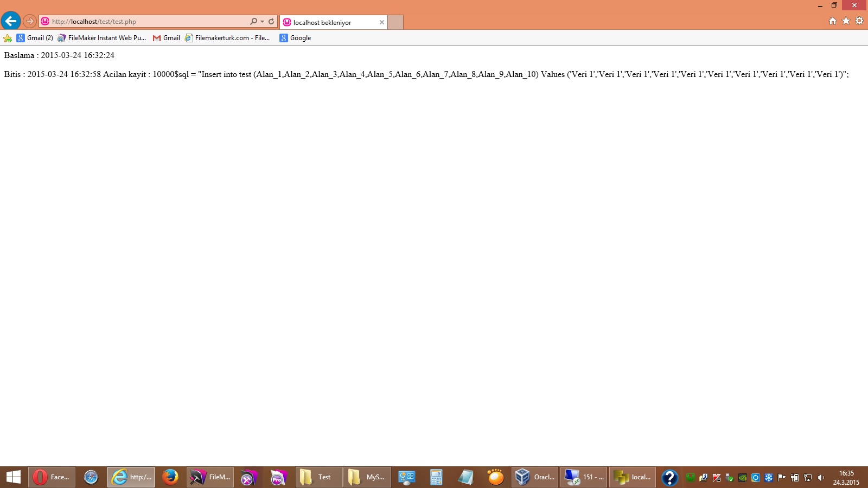Click the volume speaker tray icon
This screenshot has width=868, height=488.
click(x=821, y=478)
